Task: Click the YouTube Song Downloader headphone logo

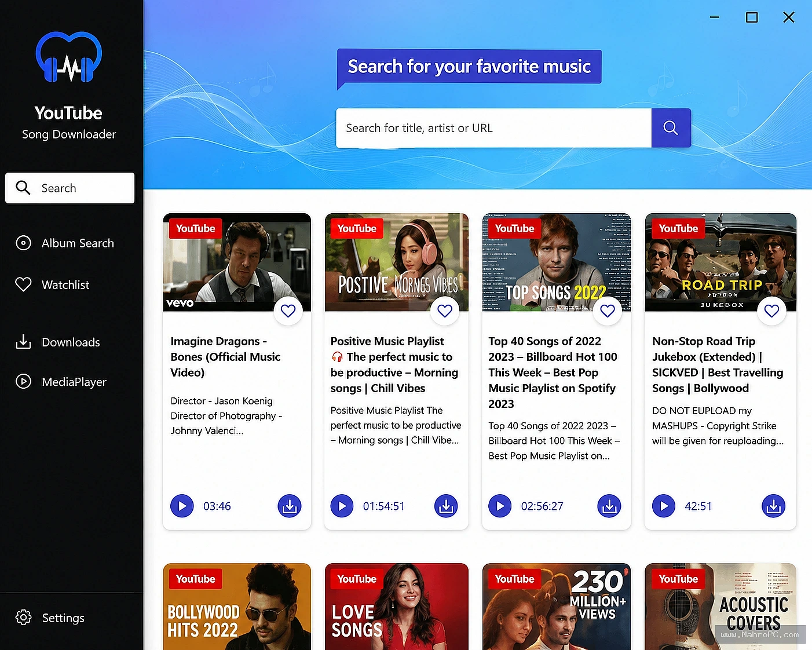Action: click(x=69, y=57)
